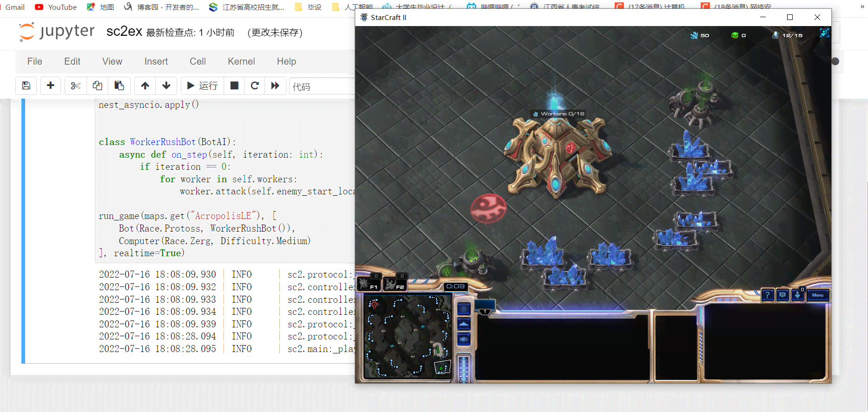The width and height of the screenshot is (868, 412).
Task: Open the File menu in Jupyter
Action: click(35, 61)
